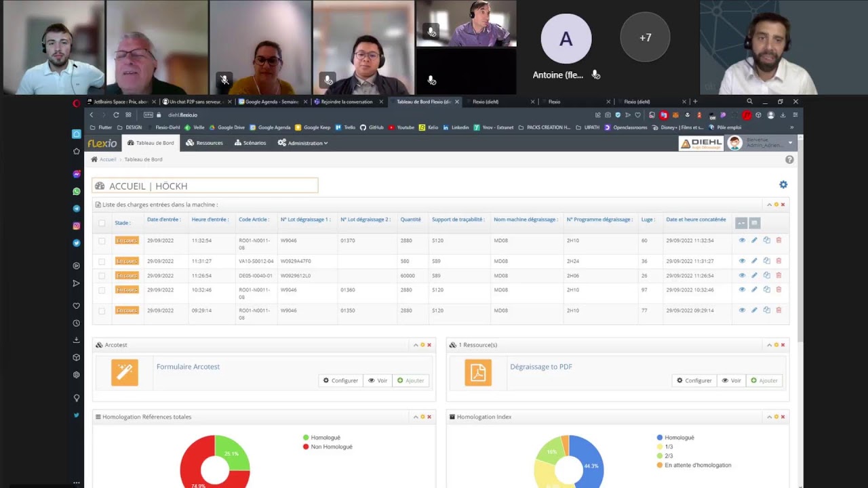Click the green Homologué legend dot
This screenshot has height=488, width=868.
point(306,438)
